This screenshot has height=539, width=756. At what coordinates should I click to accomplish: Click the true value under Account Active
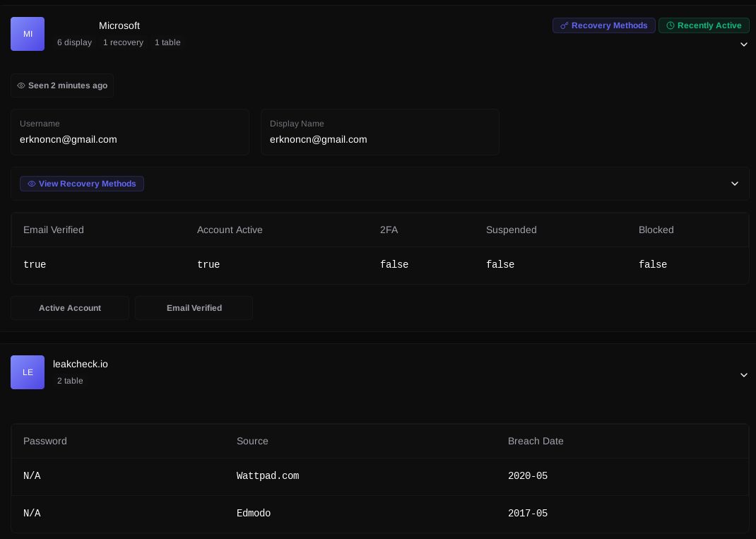coord(208,265)
